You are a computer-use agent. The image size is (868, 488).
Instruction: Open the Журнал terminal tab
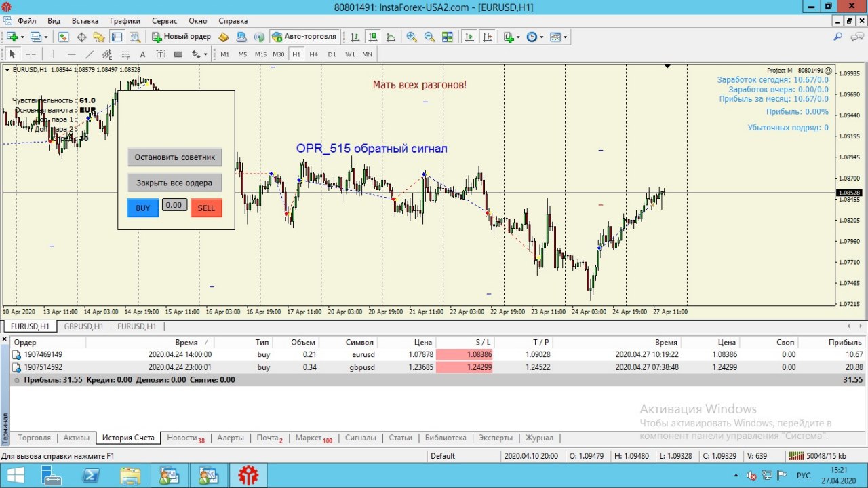pyautogui.click(x=540, y=438)
